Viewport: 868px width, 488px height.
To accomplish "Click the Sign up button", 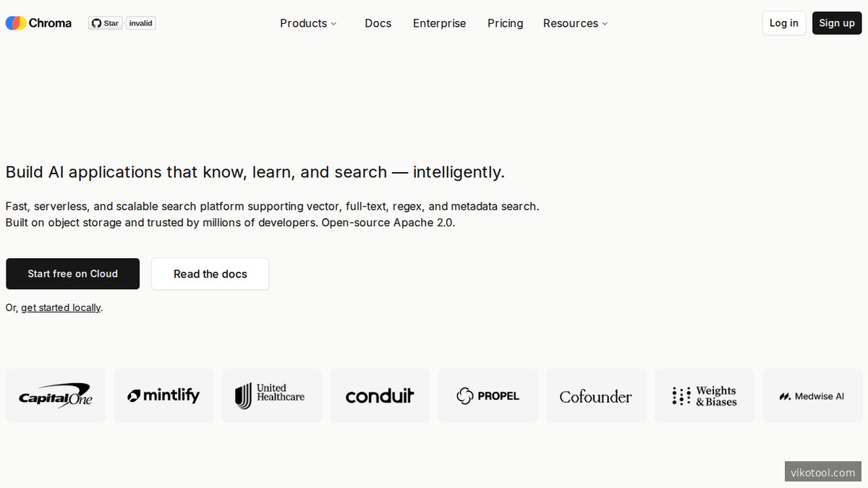I will (837, 23).
